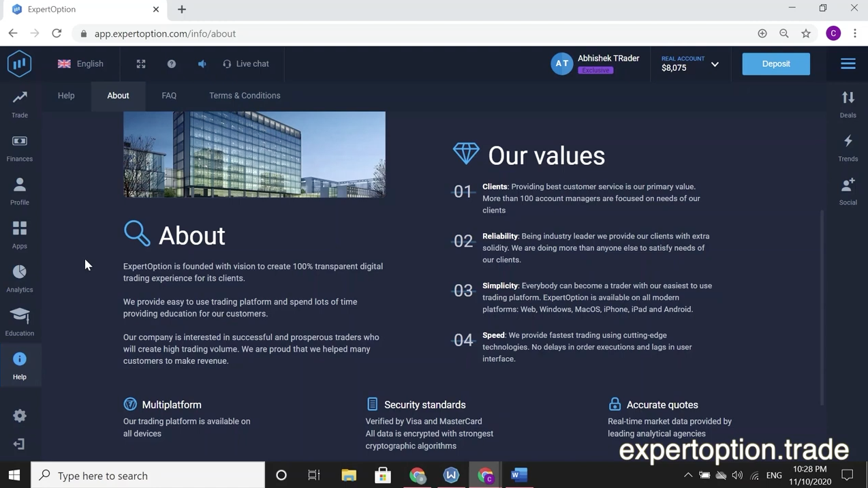The width and height of the screenshot is (868, 488).
Task: Click the Deposit button
Action: click(776, 64)
